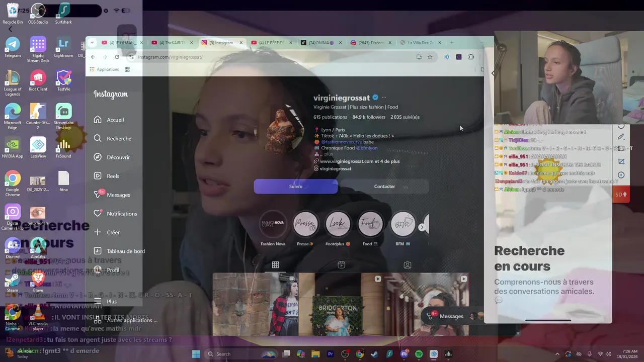Open OBS Studio desktop icon

point(38,14)
